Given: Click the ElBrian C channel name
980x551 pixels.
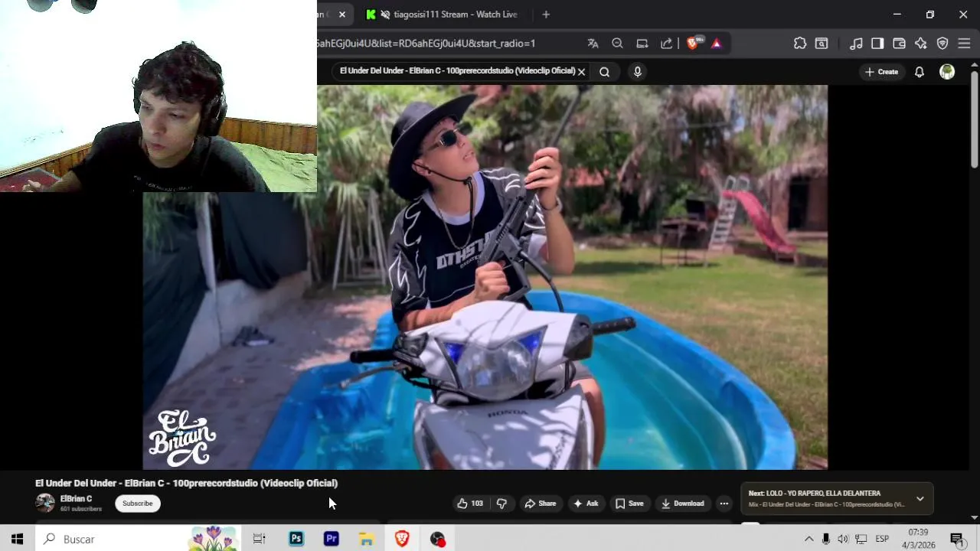Looking at the screenshot, I should (76, 499).
